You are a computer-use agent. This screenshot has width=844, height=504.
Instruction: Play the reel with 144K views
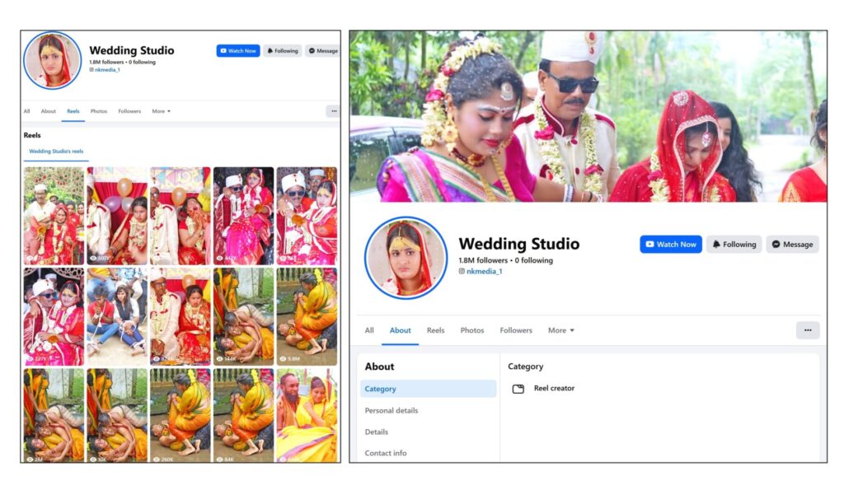pyautogui.click(x=243, y=317)
